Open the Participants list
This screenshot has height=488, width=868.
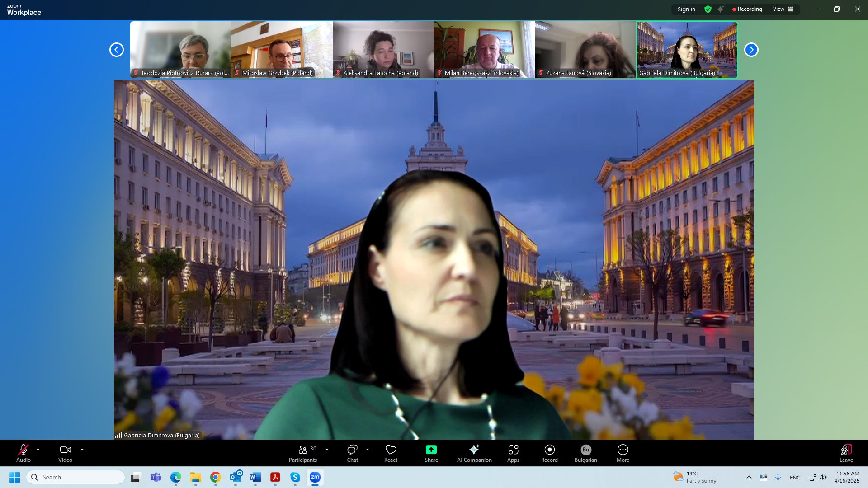click(303, 453)
